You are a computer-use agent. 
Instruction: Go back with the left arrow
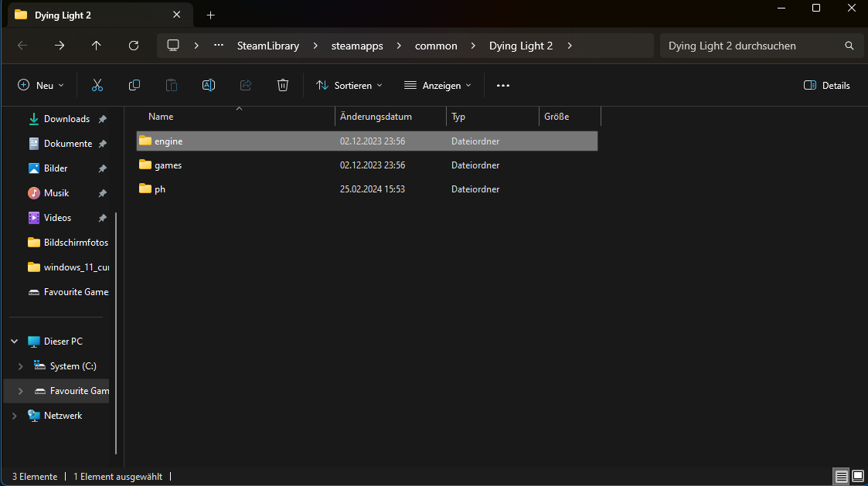[22, 46]
